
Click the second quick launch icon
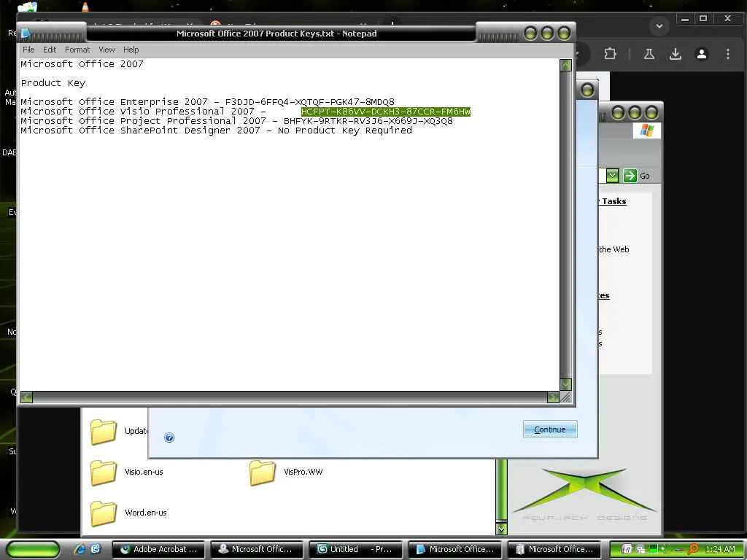96,549
